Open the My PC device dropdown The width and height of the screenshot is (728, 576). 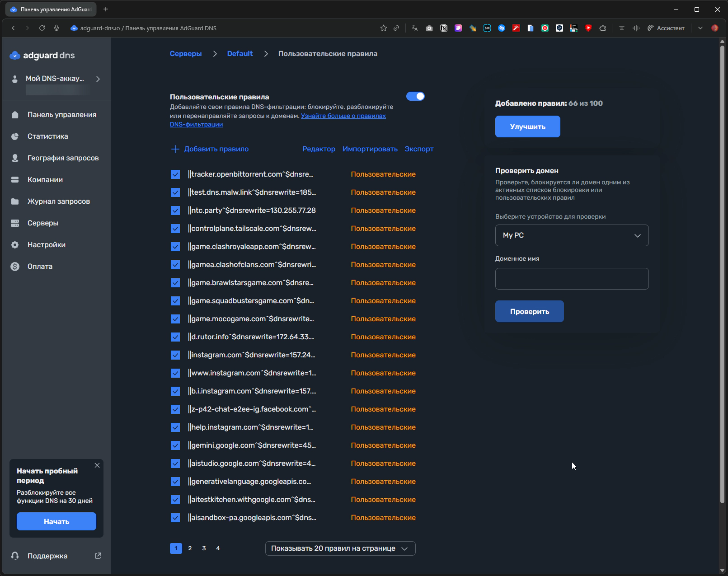tap(572, 235)
